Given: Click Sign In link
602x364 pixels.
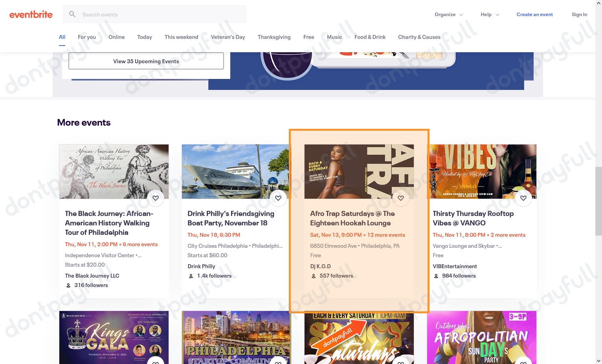Looking at the screenshot, I should pos(579,15).
